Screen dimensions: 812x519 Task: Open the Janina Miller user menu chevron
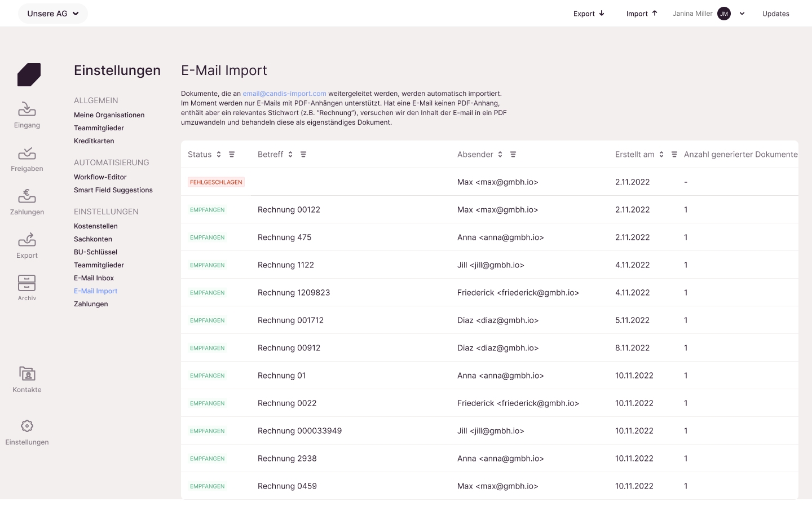(742, 14)
